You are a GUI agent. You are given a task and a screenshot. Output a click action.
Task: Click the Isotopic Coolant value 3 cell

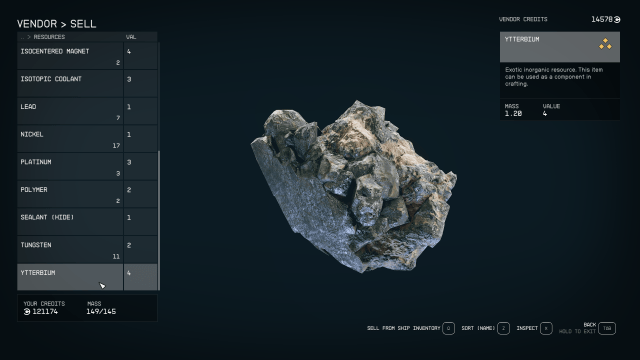[x=140, y=83]
